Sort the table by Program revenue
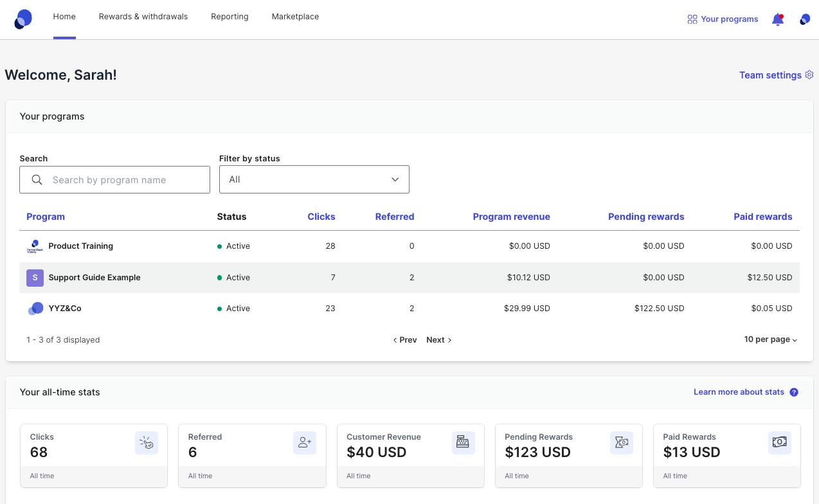The width and height of the screenshot is (819, 504). pyautogui.click(x=511, y=217)
